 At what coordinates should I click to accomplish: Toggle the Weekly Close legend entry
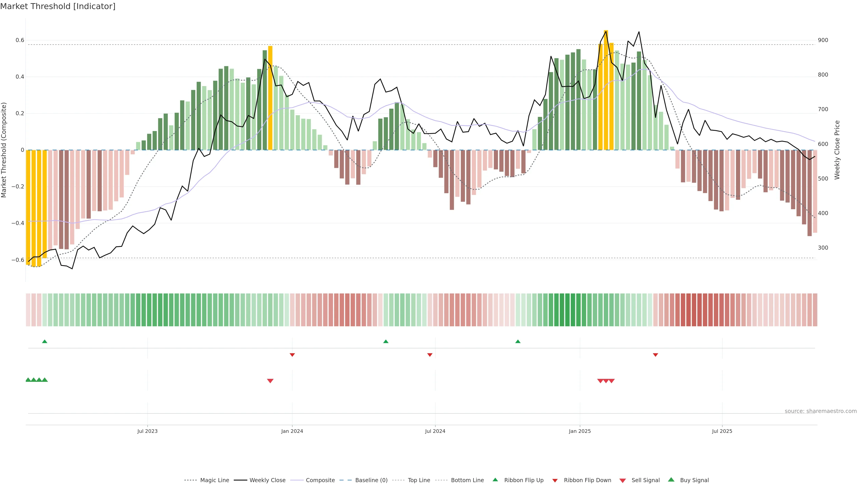click(267, 480)
